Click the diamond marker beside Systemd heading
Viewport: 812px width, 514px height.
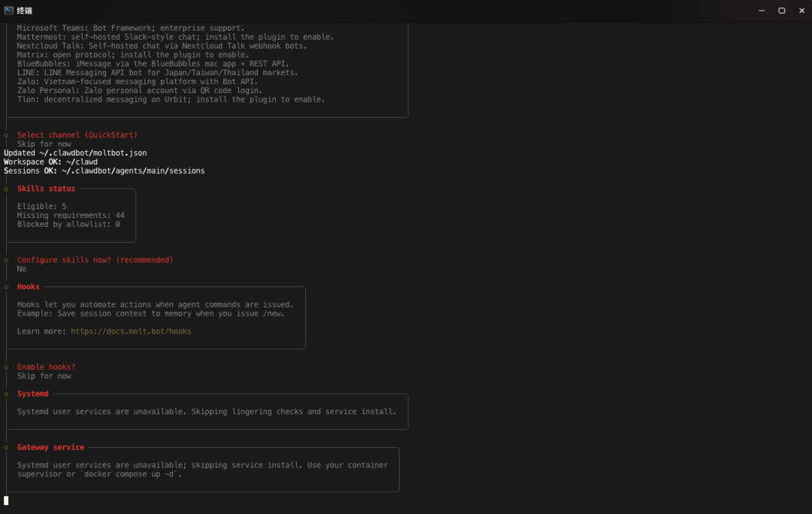pos(7,394)
